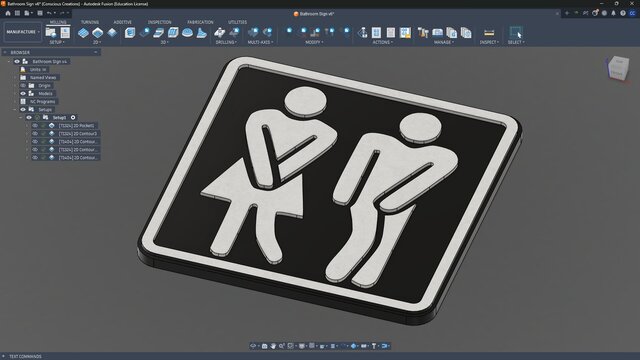Expand the Text Commands panel
This screenshot has width=640, height=360.
point(4,356)
